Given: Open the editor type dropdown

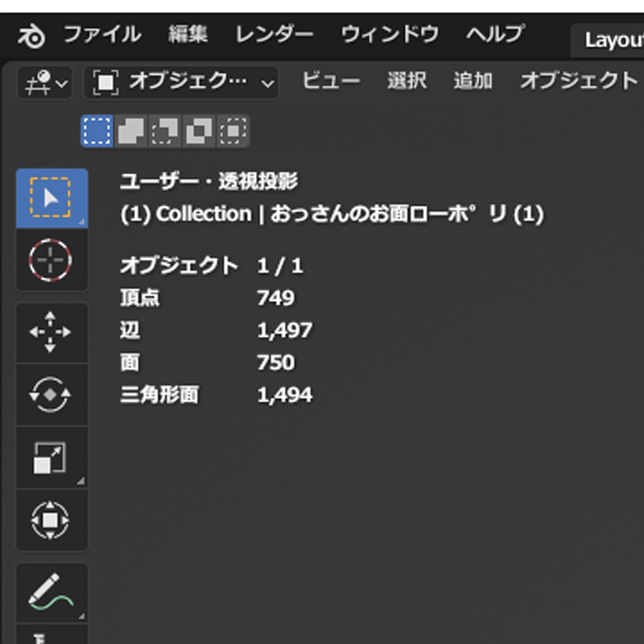Looking at the screenshot, I should (x=43, y=82).
